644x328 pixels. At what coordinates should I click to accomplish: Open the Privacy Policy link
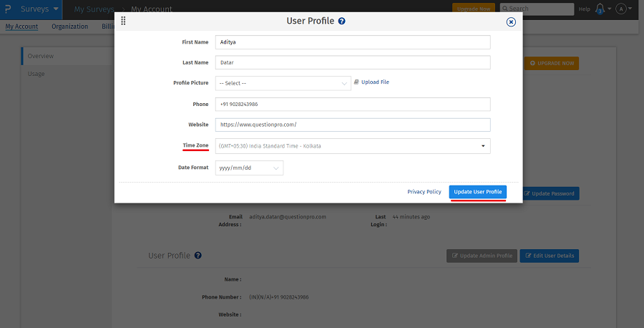[424, 192]
